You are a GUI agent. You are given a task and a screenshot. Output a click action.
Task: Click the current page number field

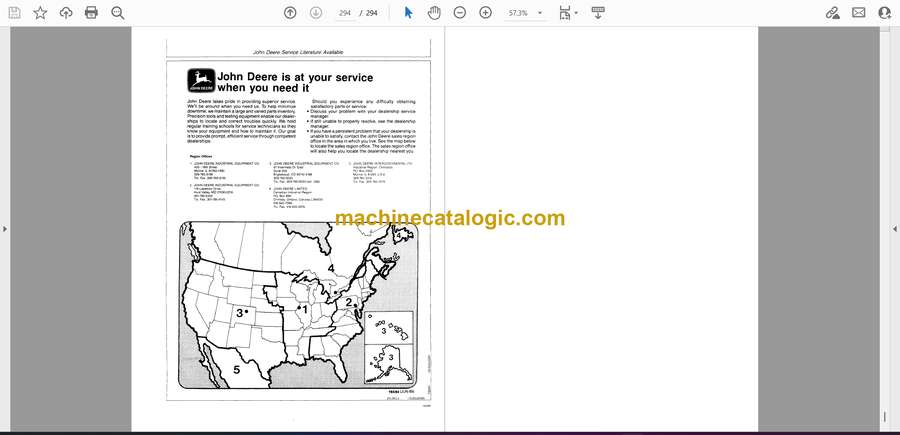[344, 13]
